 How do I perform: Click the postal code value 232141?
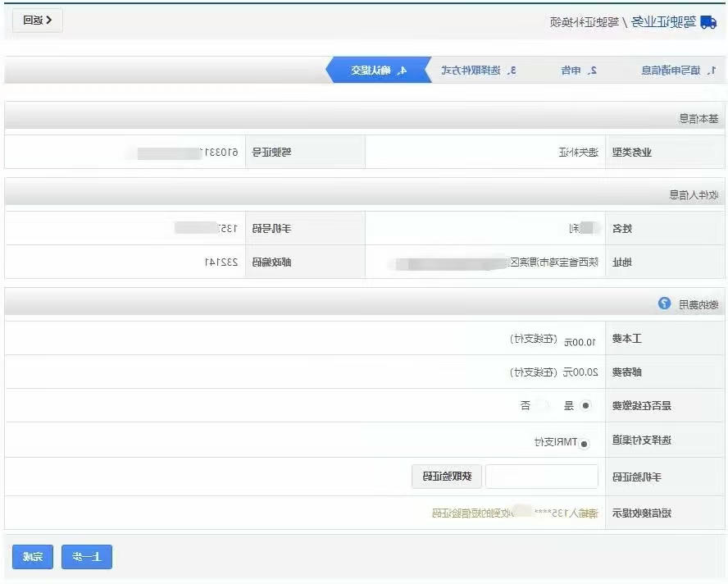[x=221, y=262]
